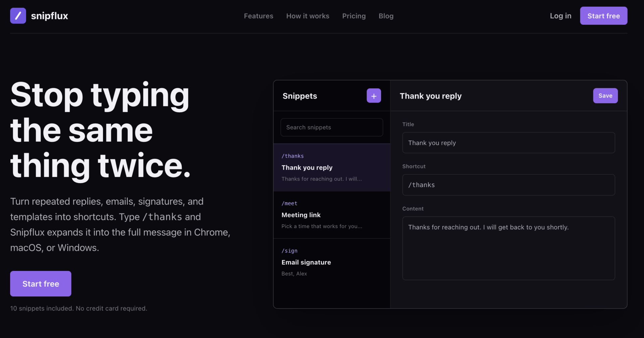Click the Title field label
Image resolution: width=644 pixels, height=338 pixels.
pos(408,124)
